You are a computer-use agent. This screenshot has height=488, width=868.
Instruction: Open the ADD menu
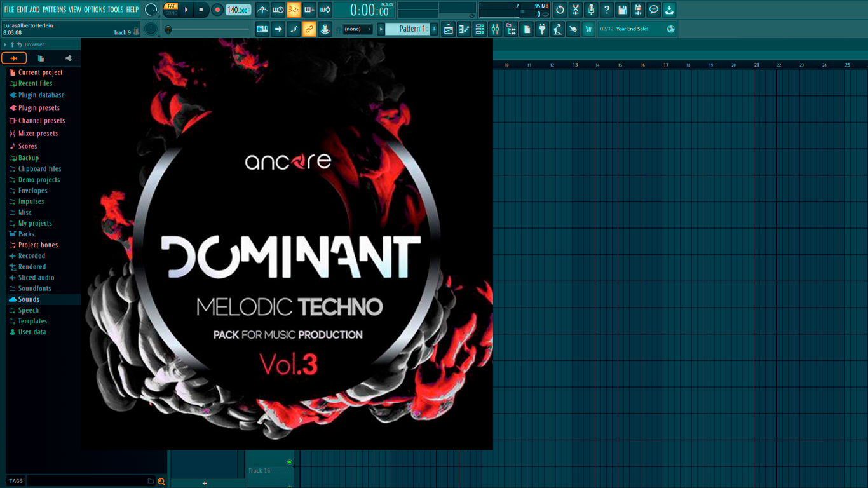coord(35,10)
